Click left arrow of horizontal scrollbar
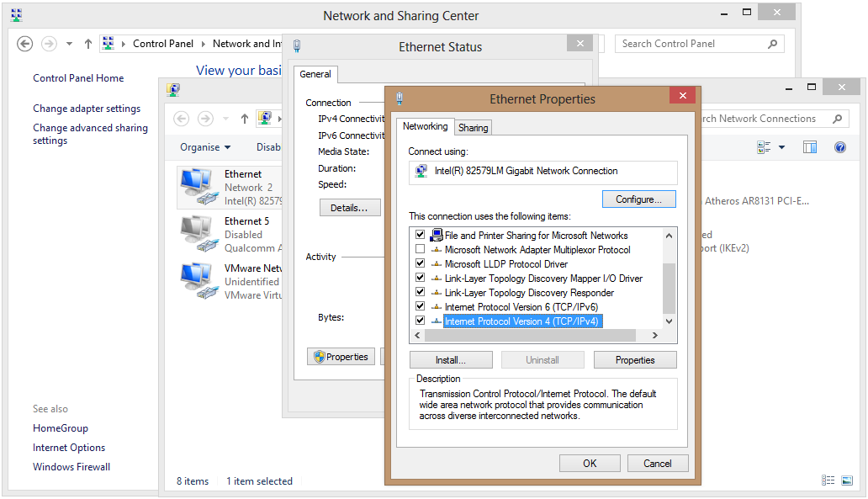868x499 pixels. click(x=417, y=336)
